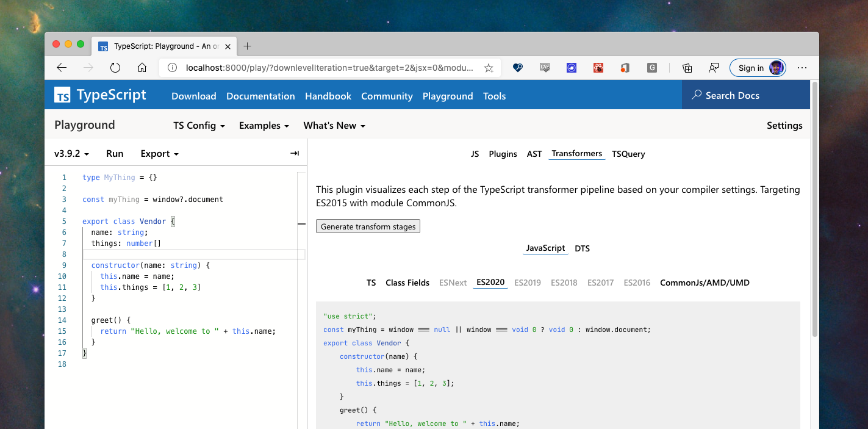
Task: Go back with the browser back arrow
Action: tap(61, 68)
